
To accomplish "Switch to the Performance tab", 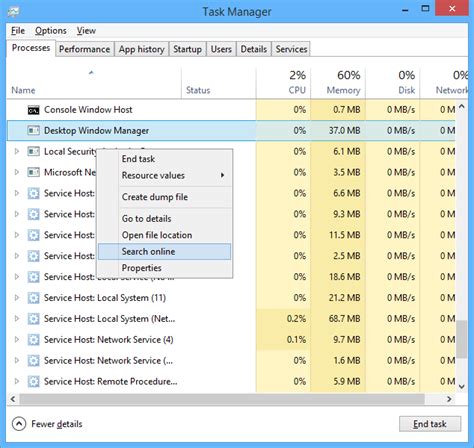I will coord(84,49).
